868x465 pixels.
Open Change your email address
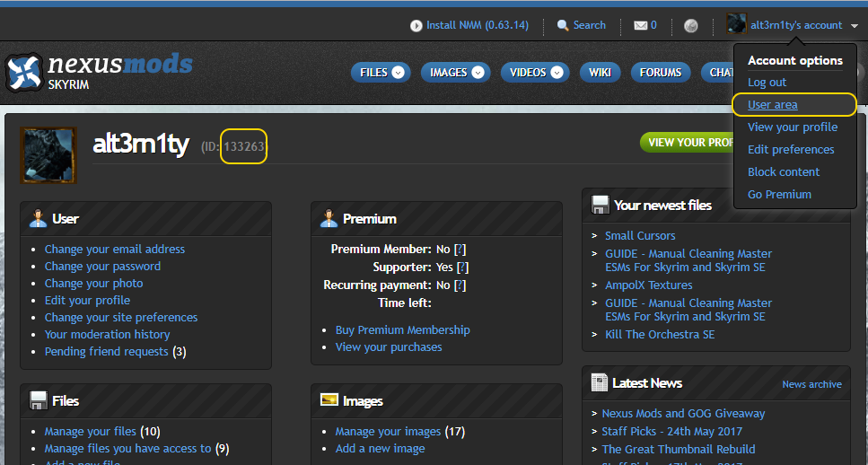pos(115,250)
